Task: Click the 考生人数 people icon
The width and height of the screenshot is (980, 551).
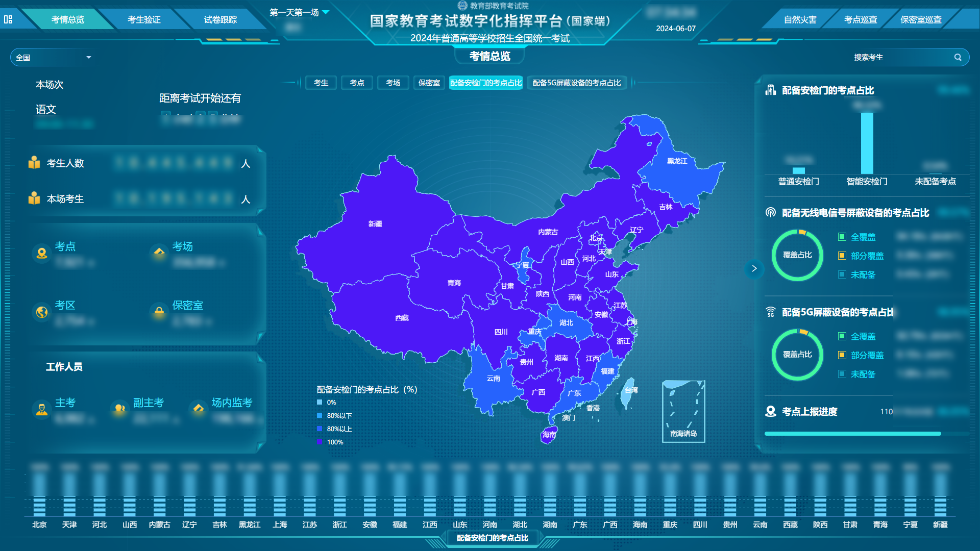Action: (34, 163)
